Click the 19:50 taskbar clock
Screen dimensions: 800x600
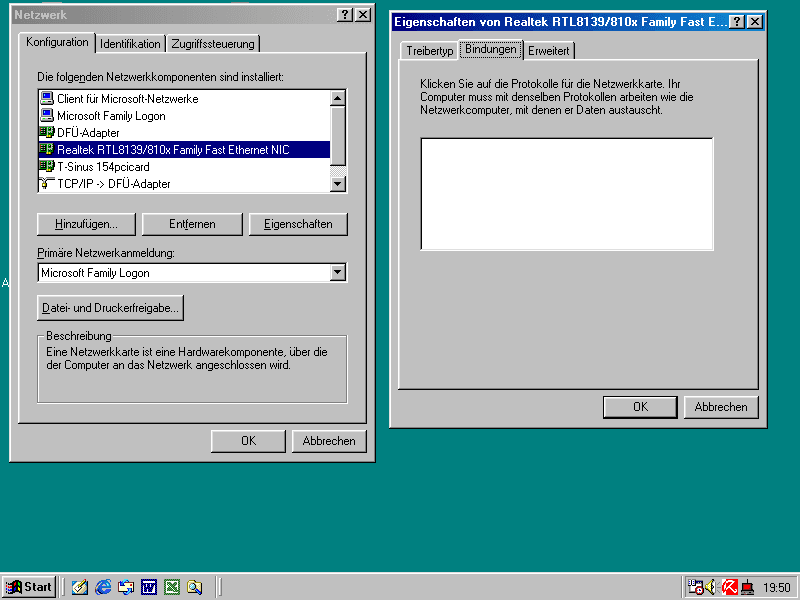(x=777, y=588)
